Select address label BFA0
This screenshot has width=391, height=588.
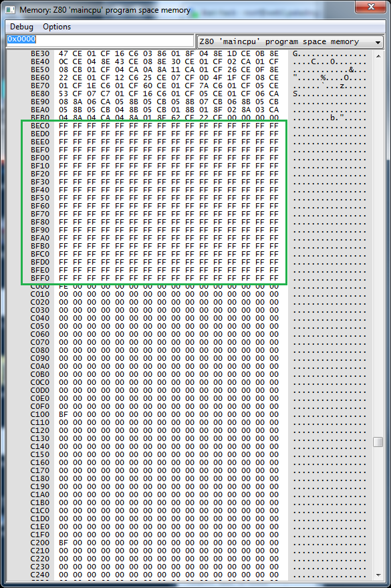[x=40, y=238]
